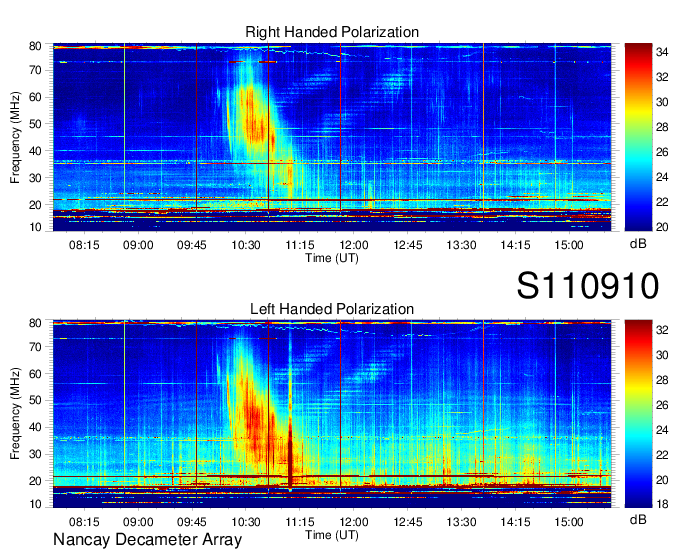Click 26 dB tick on Left Handed colorbar
This screenshot has height=552, width=680.
coord(662,405)
